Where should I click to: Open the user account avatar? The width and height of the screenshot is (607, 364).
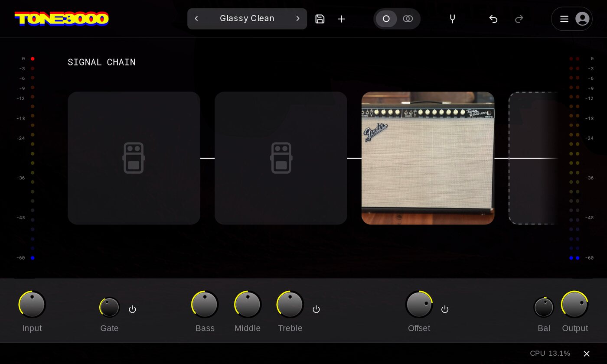click(582, 19)
